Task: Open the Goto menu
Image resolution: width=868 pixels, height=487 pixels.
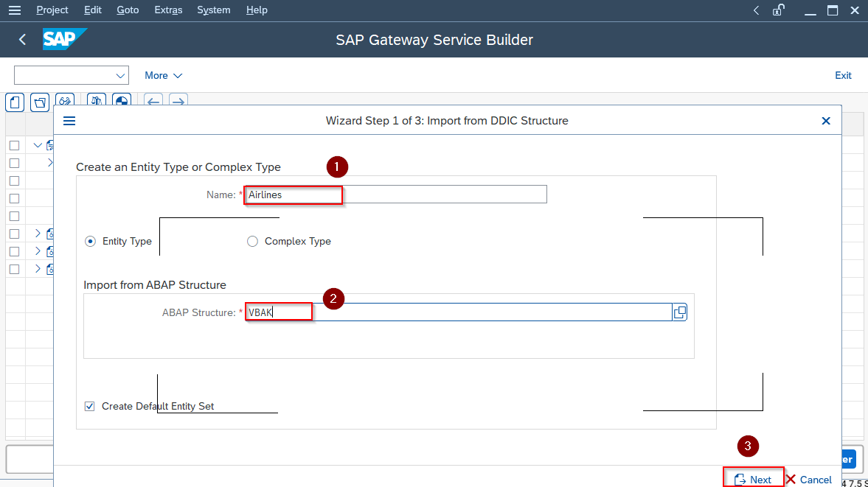Action: [x=128, y=10]
